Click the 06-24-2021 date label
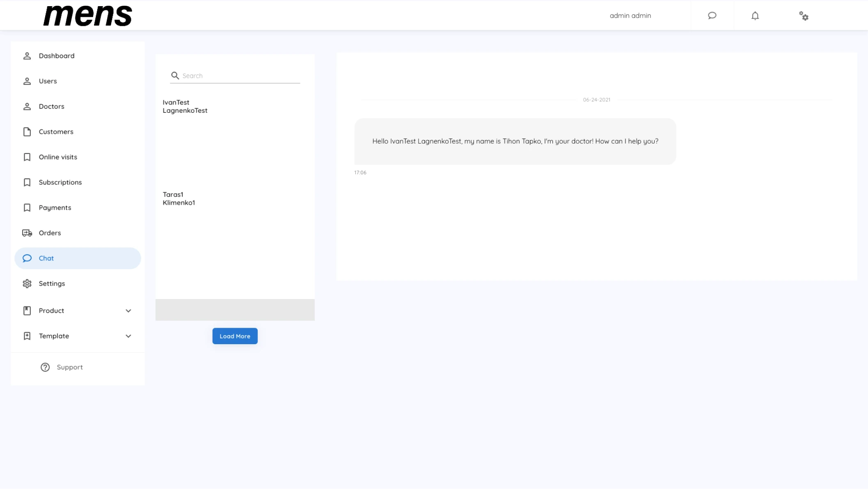 point(596,100)
